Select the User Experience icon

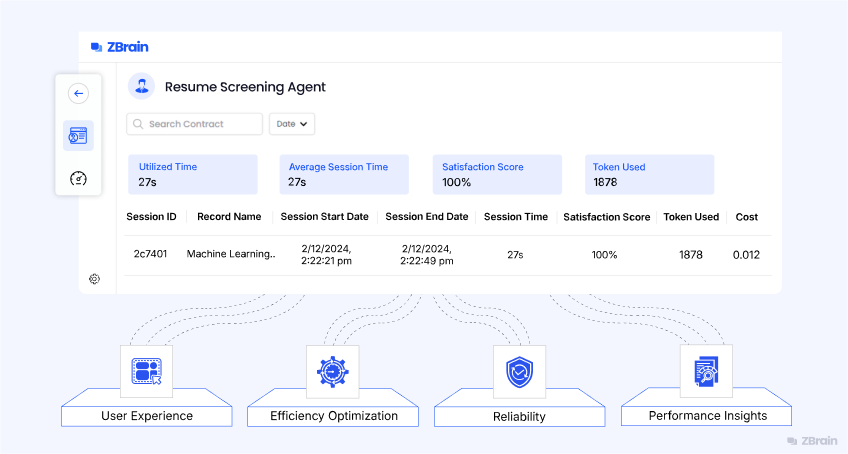[x=146, y=372]
